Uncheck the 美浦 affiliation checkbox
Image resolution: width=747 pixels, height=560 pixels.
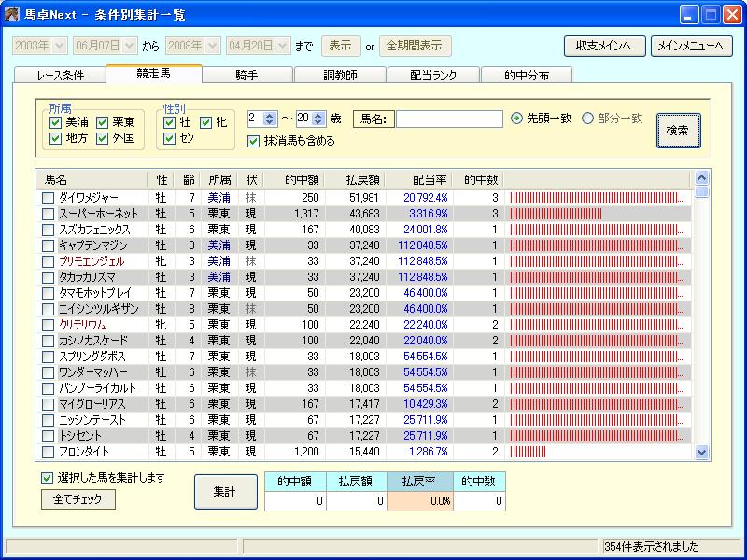(56, 122)
